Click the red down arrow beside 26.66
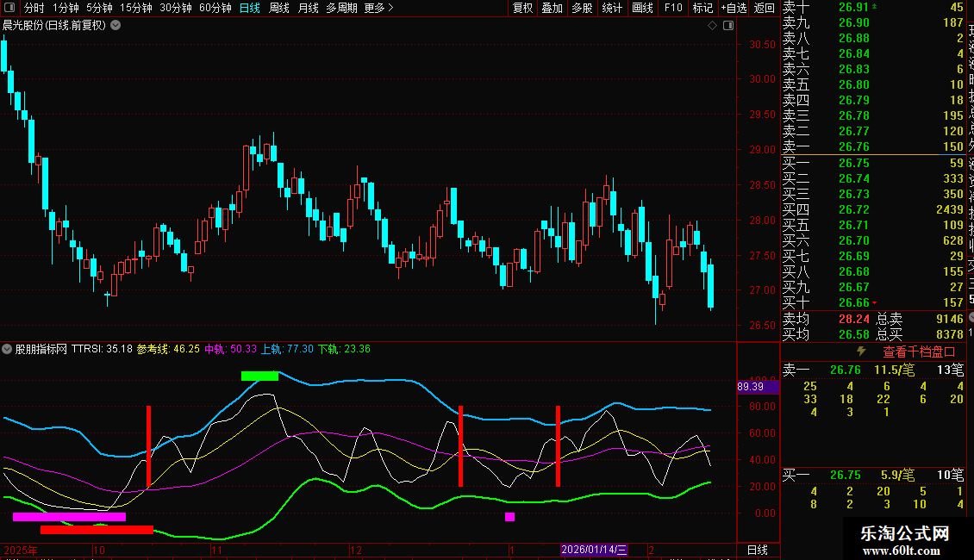This screenshot has height=560, width=974. (875, 302)
